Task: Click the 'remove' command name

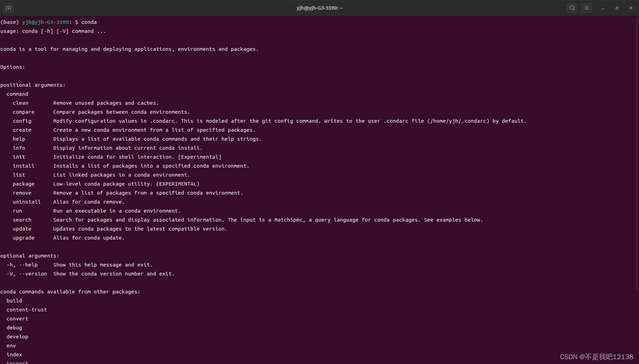Action: click(22, 193)
